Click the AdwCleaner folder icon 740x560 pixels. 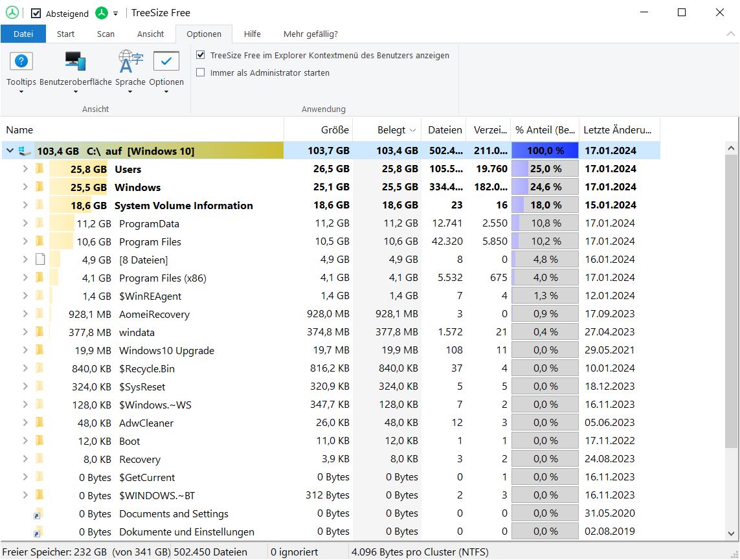coord(39,422)
